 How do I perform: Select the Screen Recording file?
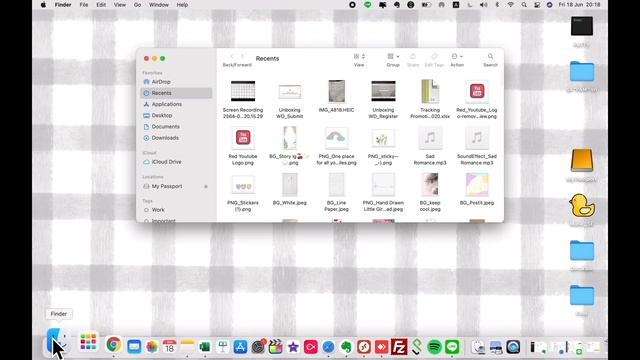(x=243, y=99)
